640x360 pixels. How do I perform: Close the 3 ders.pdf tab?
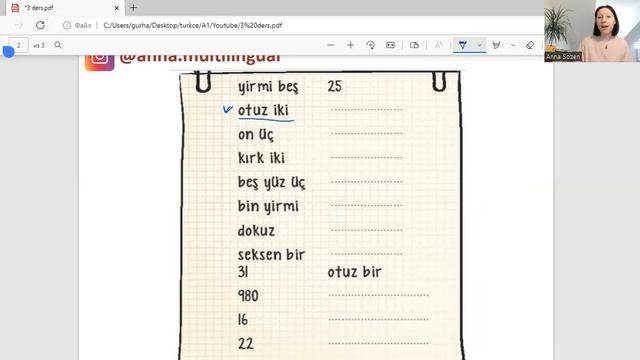click(x=116, y=8)
